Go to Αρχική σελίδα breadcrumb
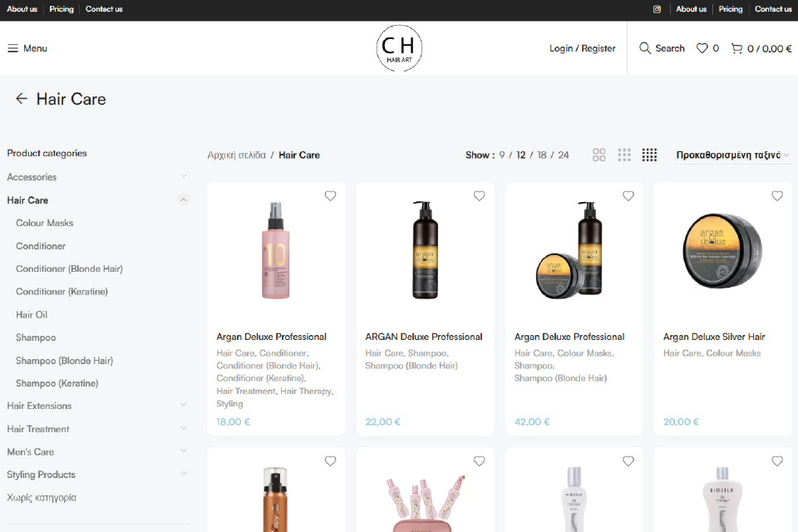798x532 pixels. [237, 155]
